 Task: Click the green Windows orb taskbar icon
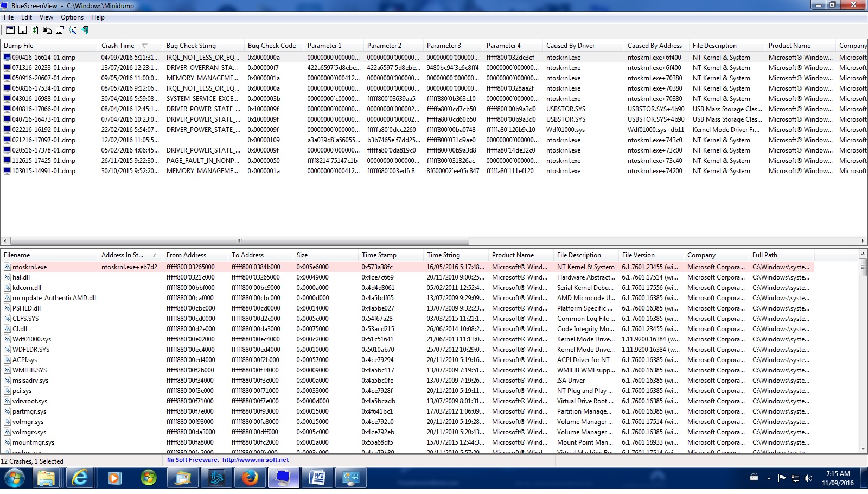coord(148,478)
